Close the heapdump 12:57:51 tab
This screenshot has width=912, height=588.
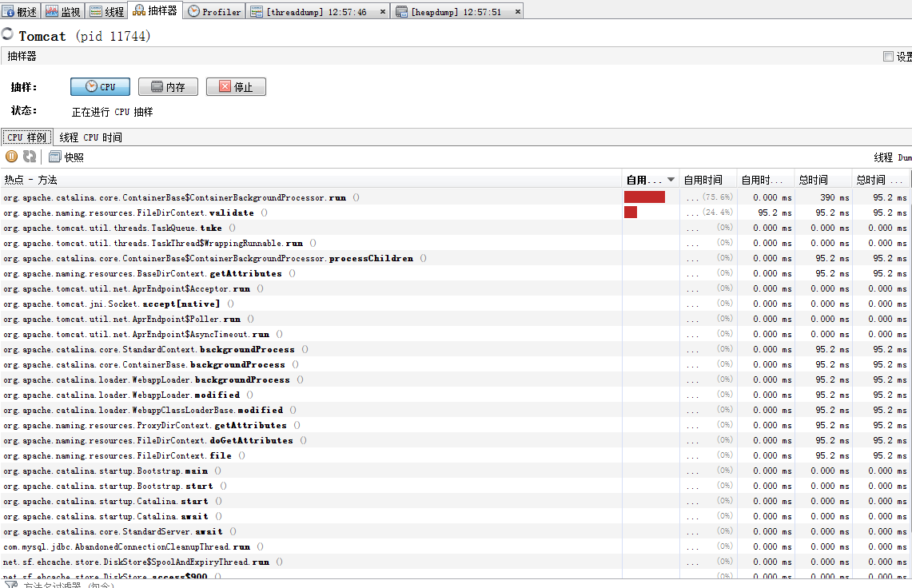(518, 12)
